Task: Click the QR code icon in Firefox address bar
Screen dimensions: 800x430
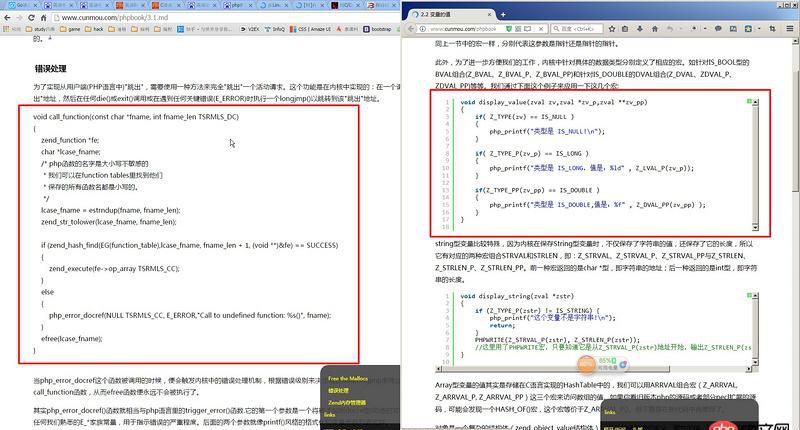Action: 518,29
